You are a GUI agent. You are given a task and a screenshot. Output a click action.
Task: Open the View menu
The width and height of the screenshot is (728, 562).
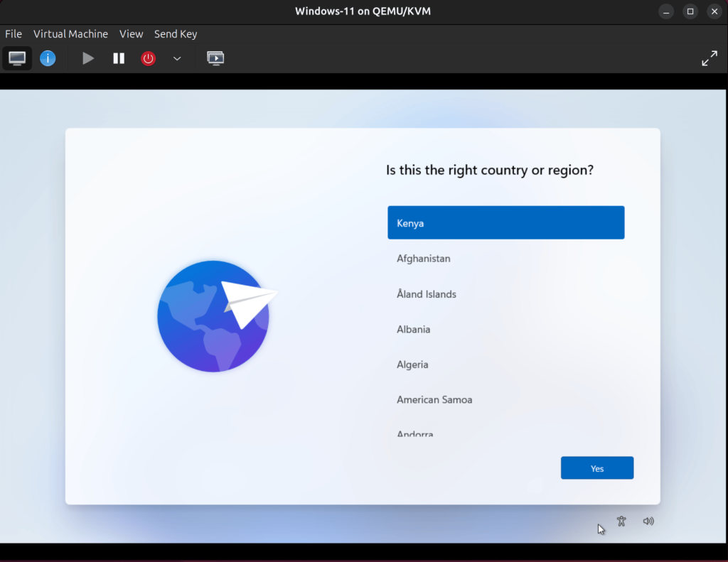point(131,33)
